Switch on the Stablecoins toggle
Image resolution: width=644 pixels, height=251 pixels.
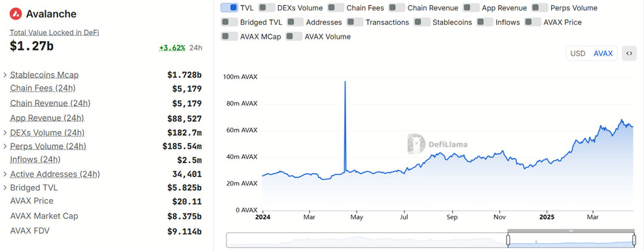tap(422, 22)
